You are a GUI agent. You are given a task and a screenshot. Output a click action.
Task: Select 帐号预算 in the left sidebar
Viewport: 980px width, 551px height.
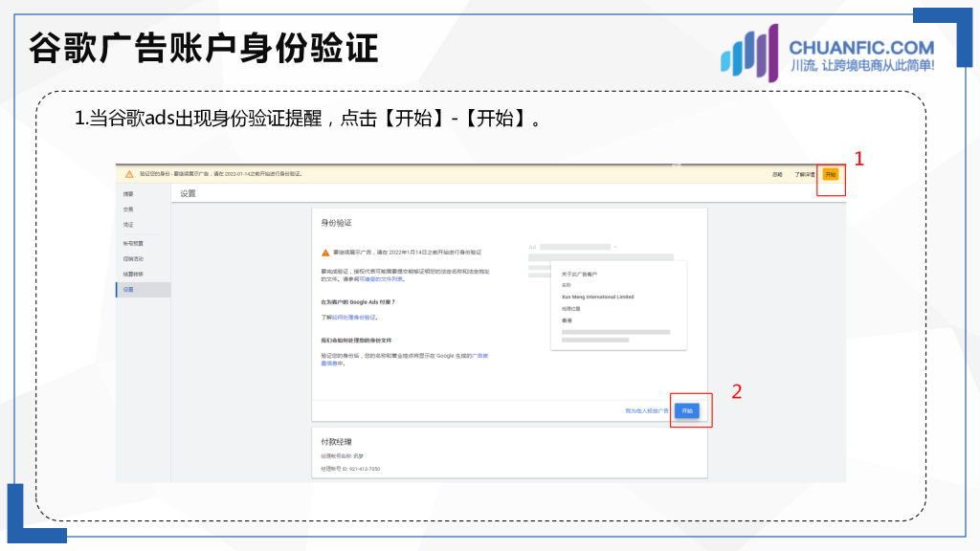pos(133,243)
